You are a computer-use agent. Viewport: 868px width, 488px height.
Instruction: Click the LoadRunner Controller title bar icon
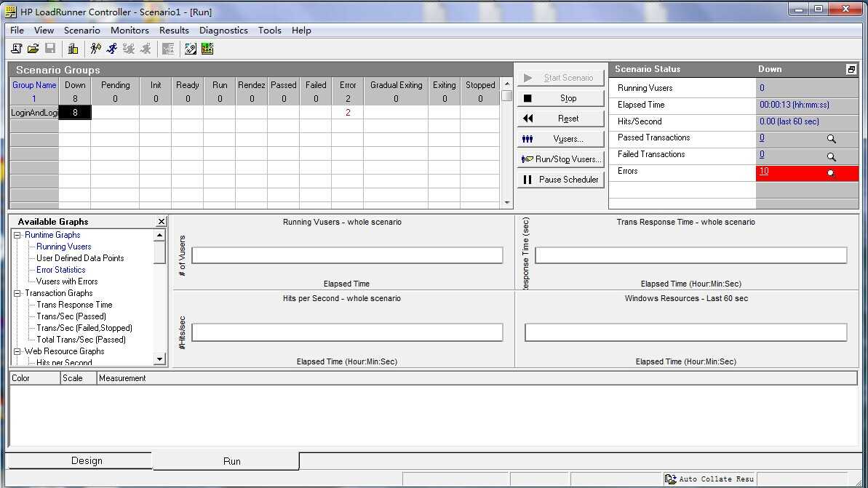pyautogui.click(x=10, y=12)
